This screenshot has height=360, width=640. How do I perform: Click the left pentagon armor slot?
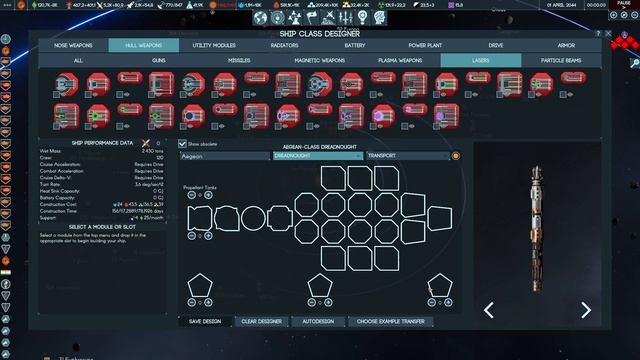pos(200,285)
